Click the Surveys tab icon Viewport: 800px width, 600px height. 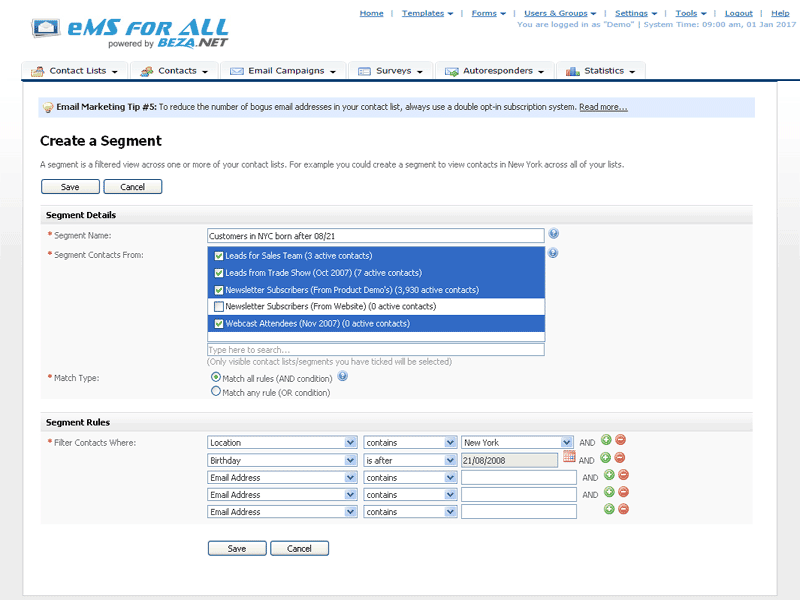[x=364, y=71]
